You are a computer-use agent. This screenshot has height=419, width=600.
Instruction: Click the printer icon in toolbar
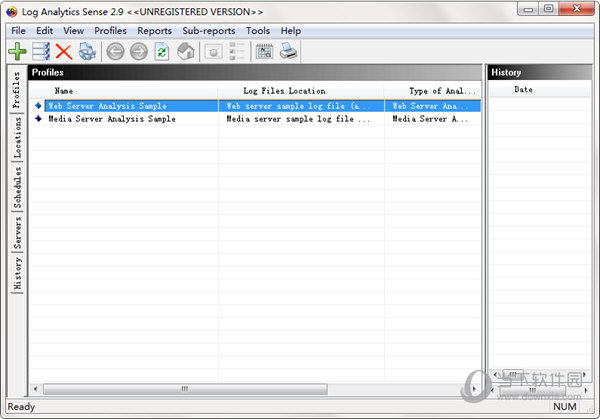click(288, 52)
